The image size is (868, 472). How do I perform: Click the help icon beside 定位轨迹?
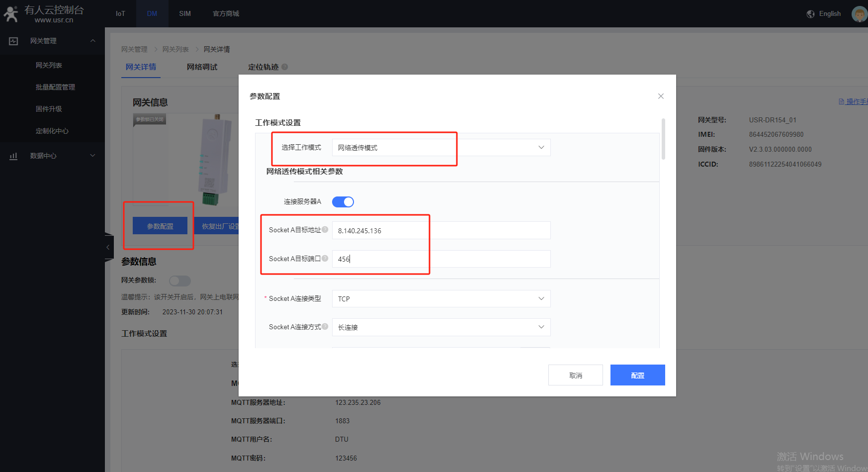click(x=285, y=67)
